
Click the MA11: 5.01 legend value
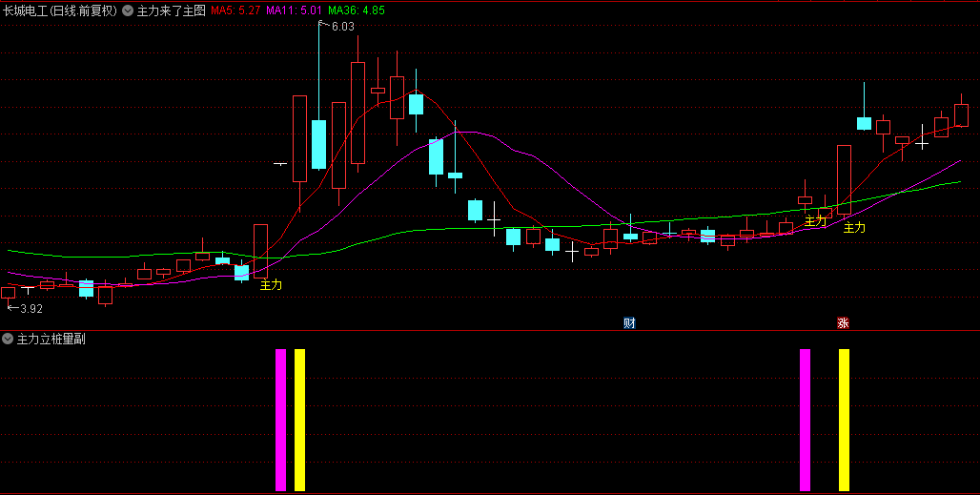(x=294, y=10)
